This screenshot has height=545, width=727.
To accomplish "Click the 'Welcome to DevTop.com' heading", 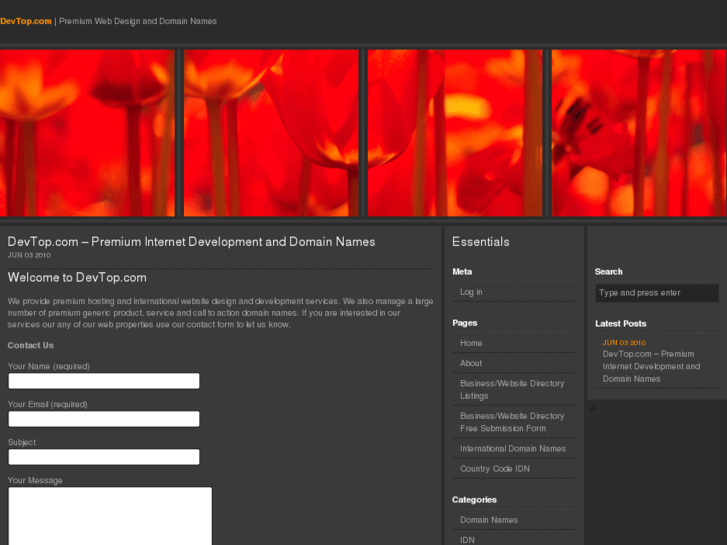I will pos(77,277).
